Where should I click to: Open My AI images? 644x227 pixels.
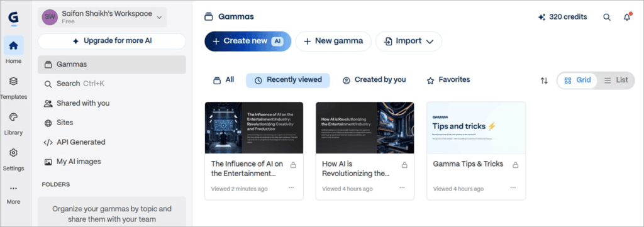pos(112,162)
